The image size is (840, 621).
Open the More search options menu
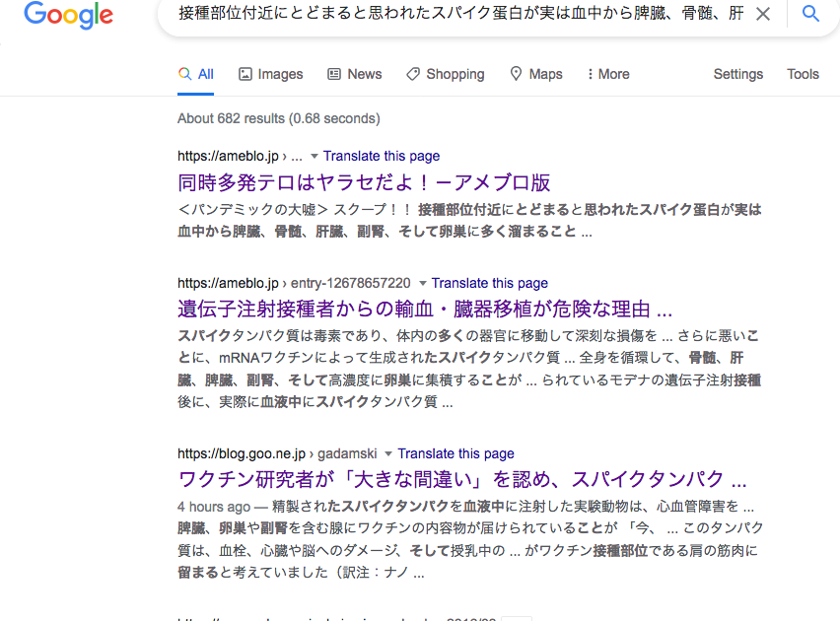(x=608, y=74)
